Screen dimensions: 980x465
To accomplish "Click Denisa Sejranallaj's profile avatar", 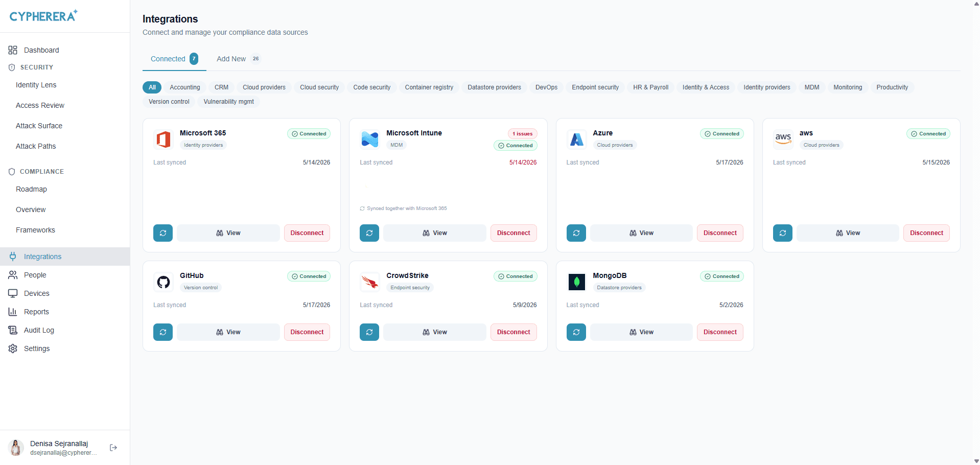I will coord(16,448).
